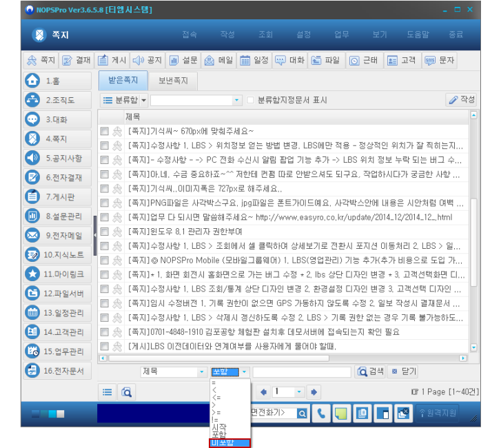Click the 닫기 close search button
Screen dimensions: 501x448
[404, 371]
